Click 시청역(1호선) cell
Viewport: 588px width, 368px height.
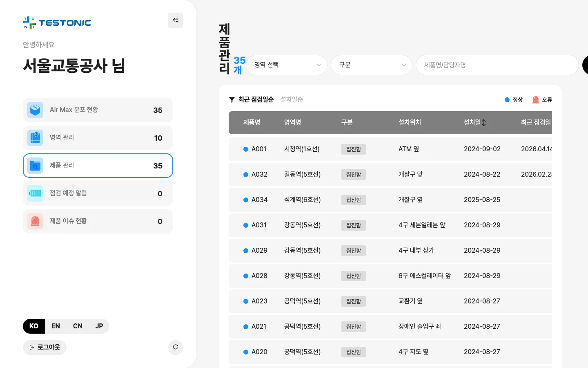pos(302,149)
